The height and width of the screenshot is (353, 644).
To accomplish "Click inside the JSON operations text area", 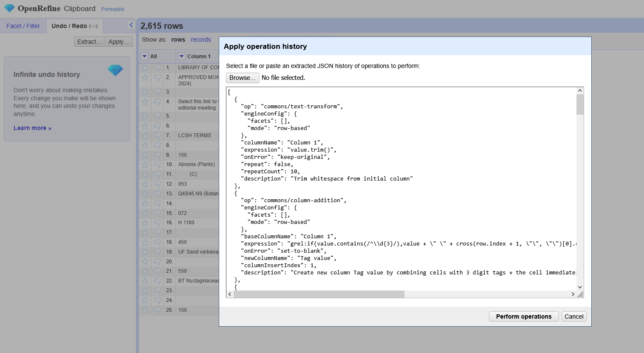I will pyautogui.click(x=401, y=189).
